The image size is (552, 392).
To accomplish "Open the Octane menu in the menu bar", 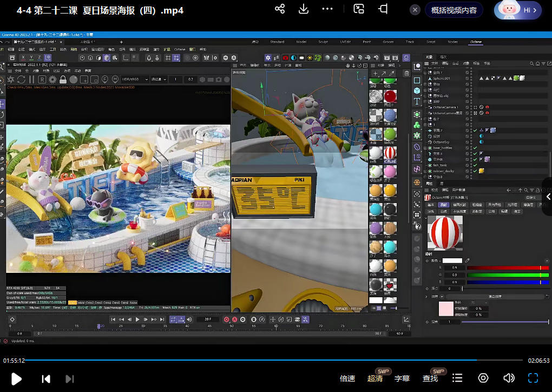I will 180,49.
